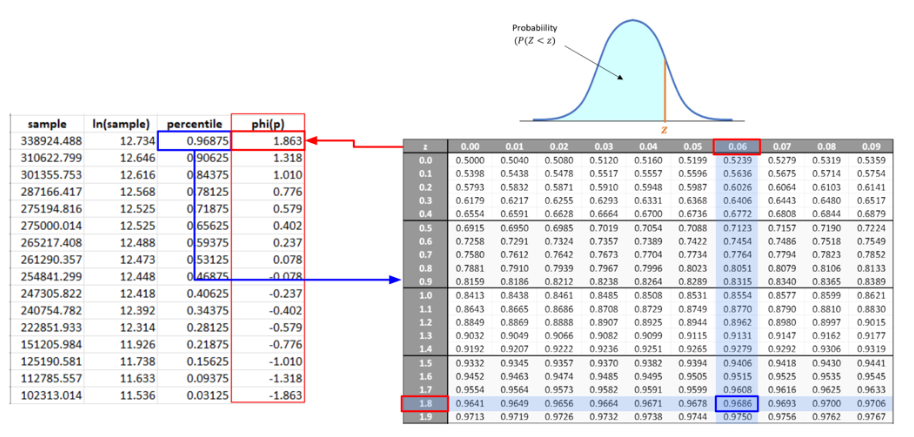Click the orange z label under the curve
Screen dimensions: 914x437
pos(665,128)
